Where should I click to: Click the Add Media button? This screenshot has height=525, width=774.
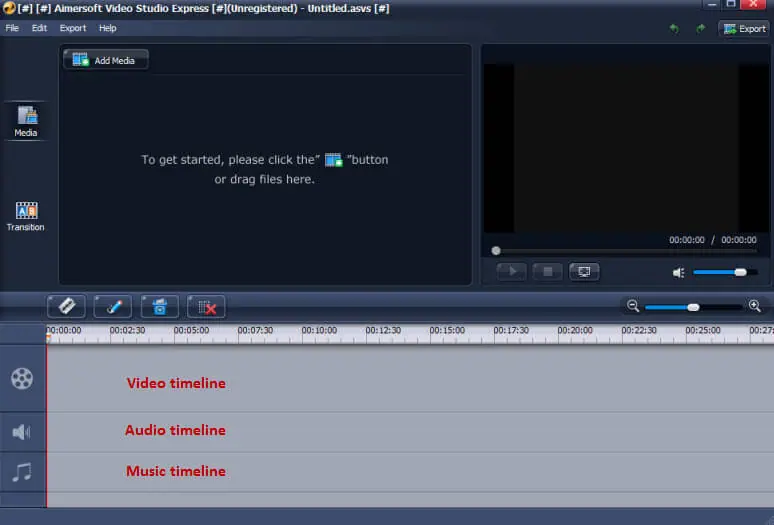(x=106, y=60)
